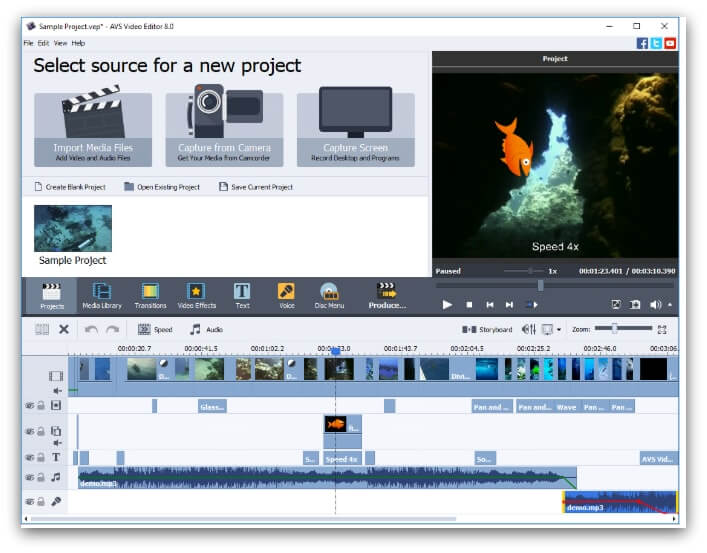Open the Voice recording panel
This screenshot has height=553, width=707.
286,296
